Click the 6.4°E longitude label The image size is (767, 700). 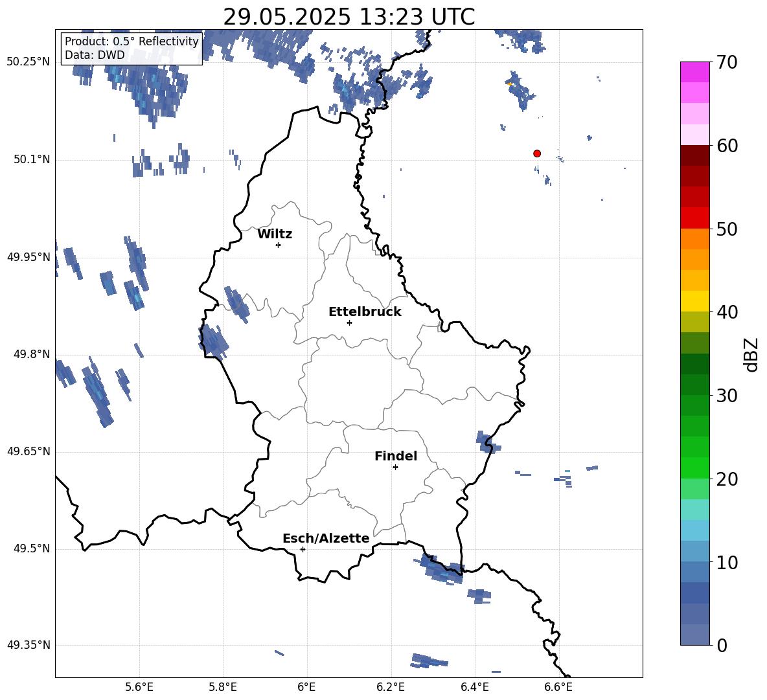point(474,687)
